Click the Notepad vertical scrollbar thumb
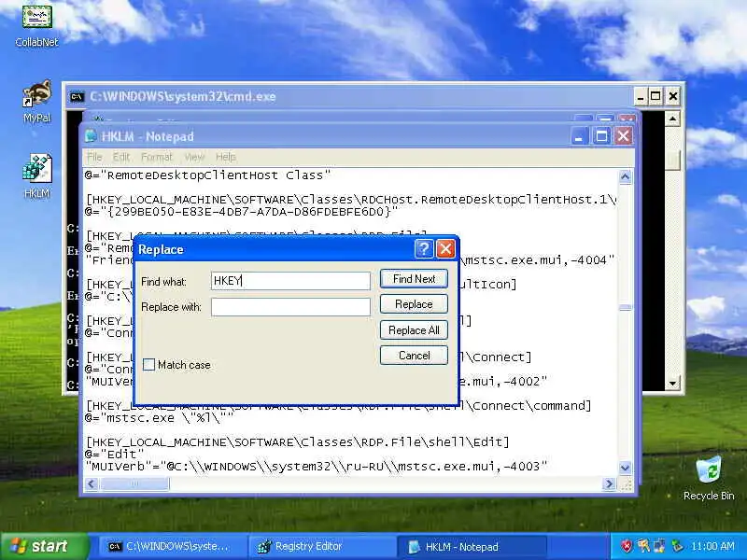This screenshot has height=560, width=747. [x=626, y=308]
